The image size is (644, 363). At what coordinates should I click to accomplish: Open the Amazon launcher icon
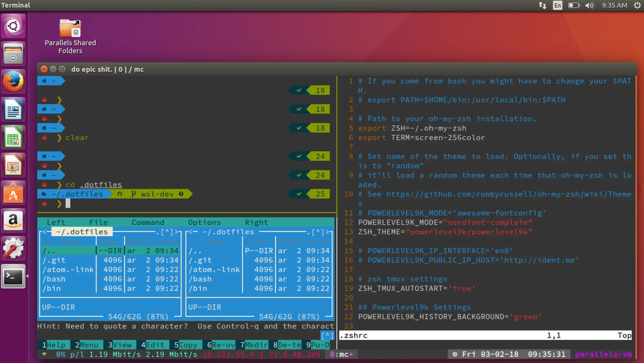pos(13,220)
